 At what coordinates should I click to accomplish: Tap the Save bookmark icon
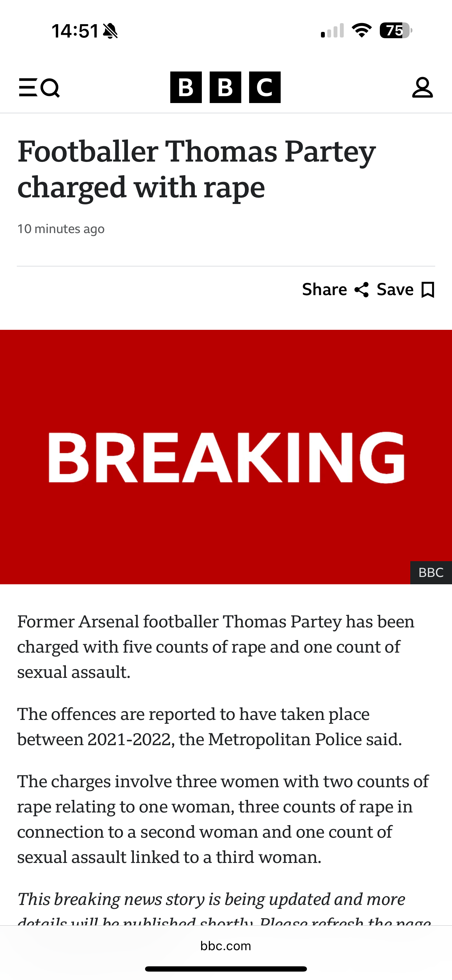428,290
